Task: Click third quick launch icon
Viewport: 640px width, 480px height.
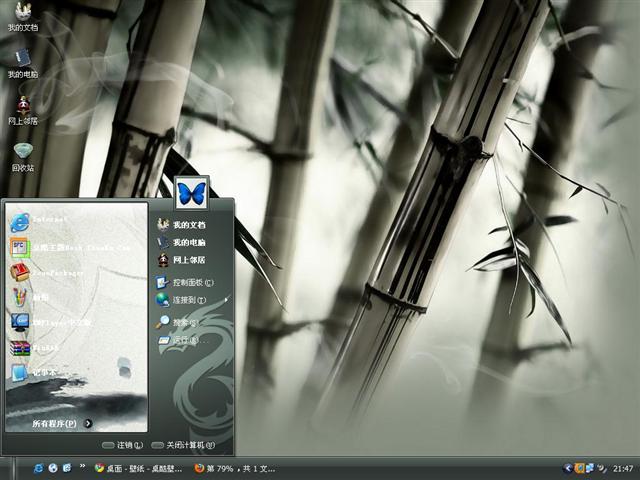Action: (x=67, y=468)
